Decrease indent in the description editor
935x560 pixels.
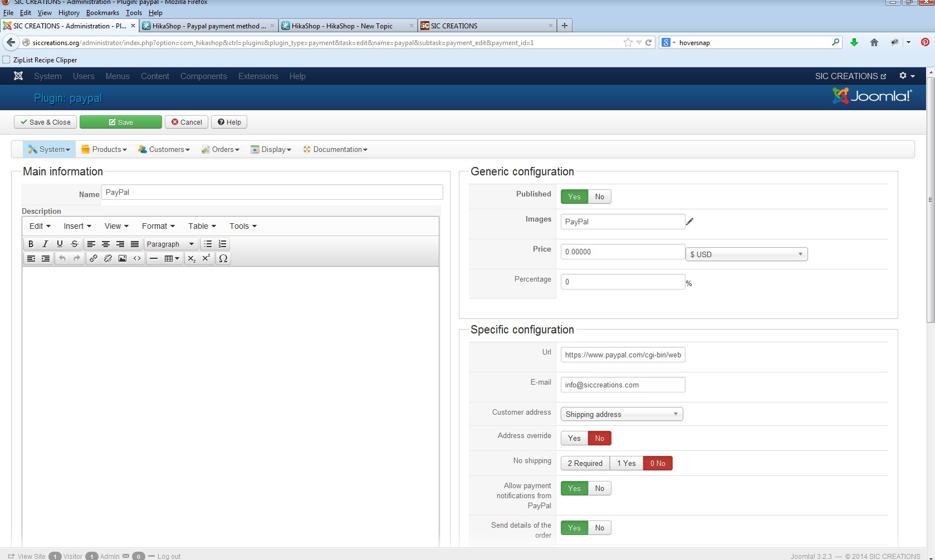pyautogui.click(x=31, y=258)
